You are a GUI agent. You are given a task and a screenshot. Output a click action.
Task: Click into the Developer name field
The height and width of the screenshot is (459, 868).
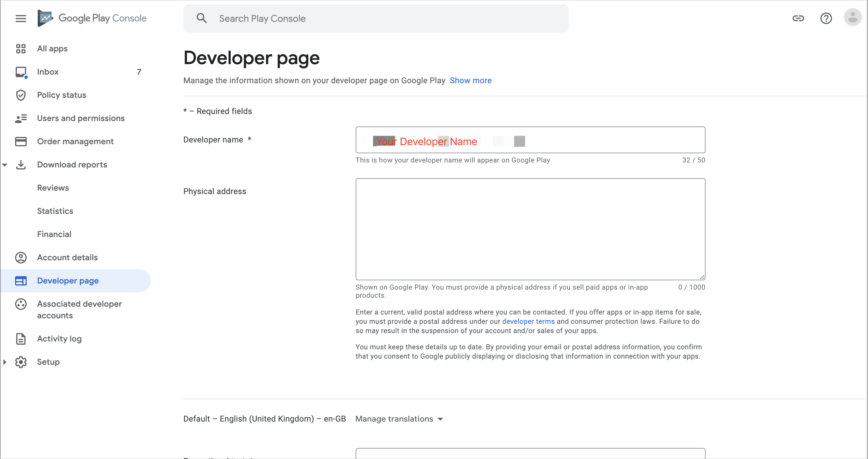[x=530, y=140]
